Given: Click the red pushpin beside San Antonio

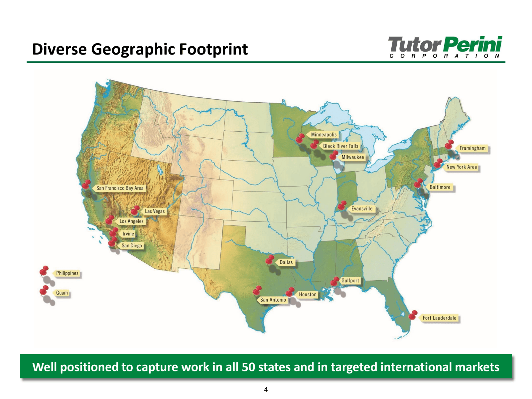Looking at the screenshot, I should click(x=257, y=291).
